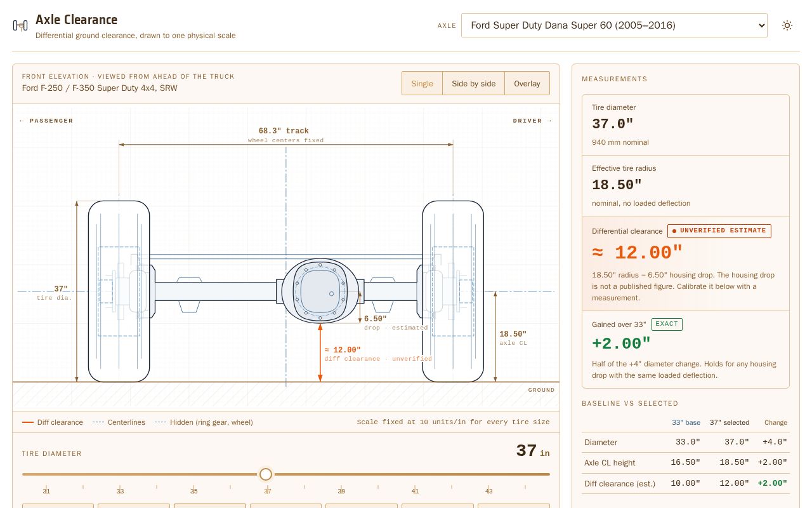Click the "33" base" column header
Image resolution: width=812 pixels, height=508 pixels.
point(686,422)
